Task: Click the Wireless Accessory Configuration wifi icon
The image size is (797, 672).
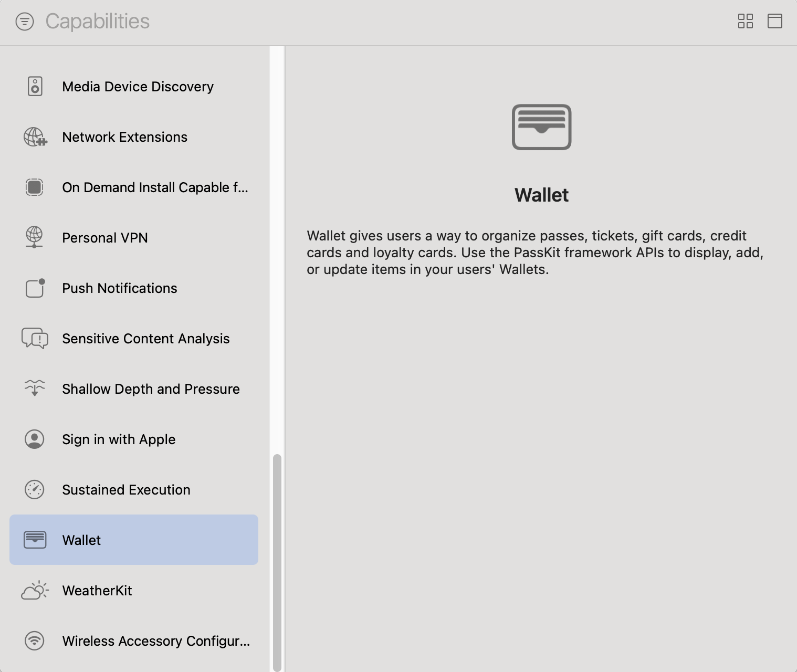Action: click(35, 641)
